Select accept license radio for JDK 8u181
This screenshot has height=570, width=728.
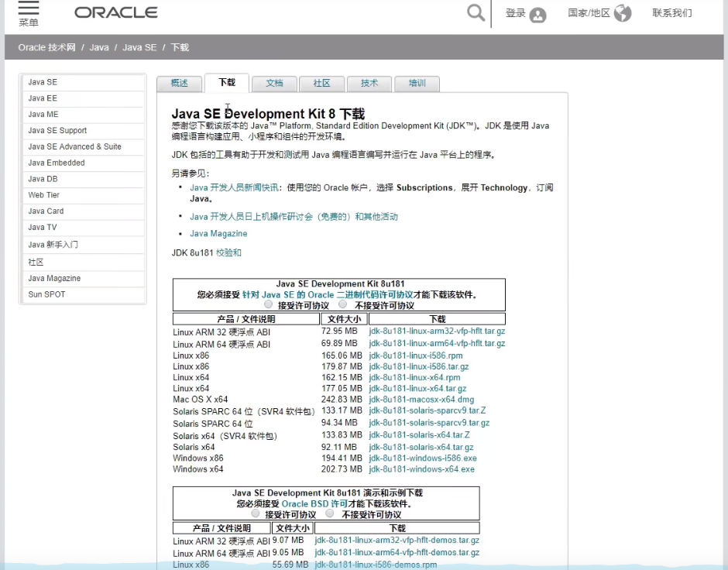tap(269, 304)
